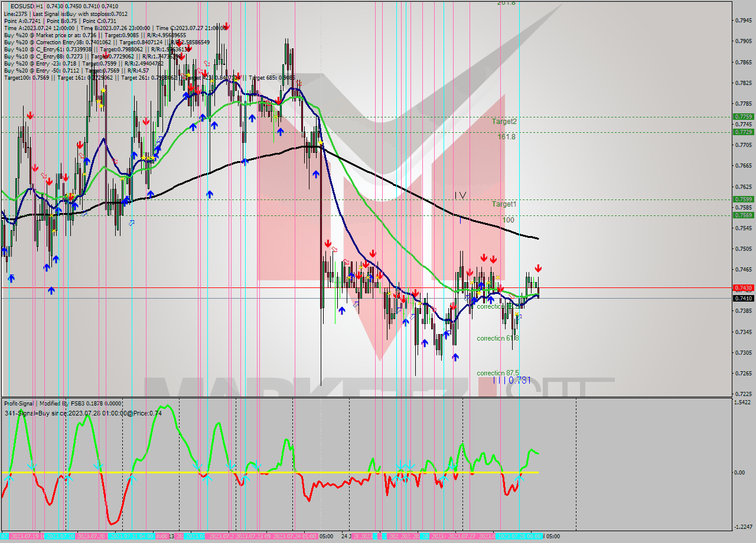756x543 pixels.
Task: Click the 1.5422 indicator scale value
Action: [x=743, y=403]
